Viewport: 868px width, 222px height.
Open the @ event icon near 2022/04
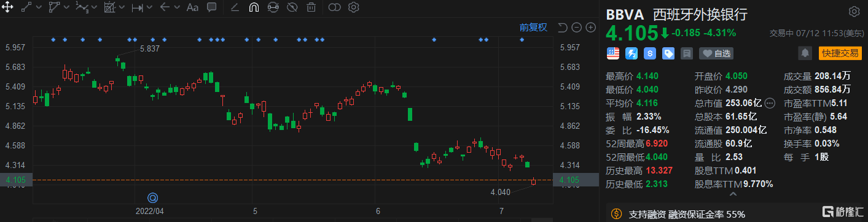[x=152, y=197]
